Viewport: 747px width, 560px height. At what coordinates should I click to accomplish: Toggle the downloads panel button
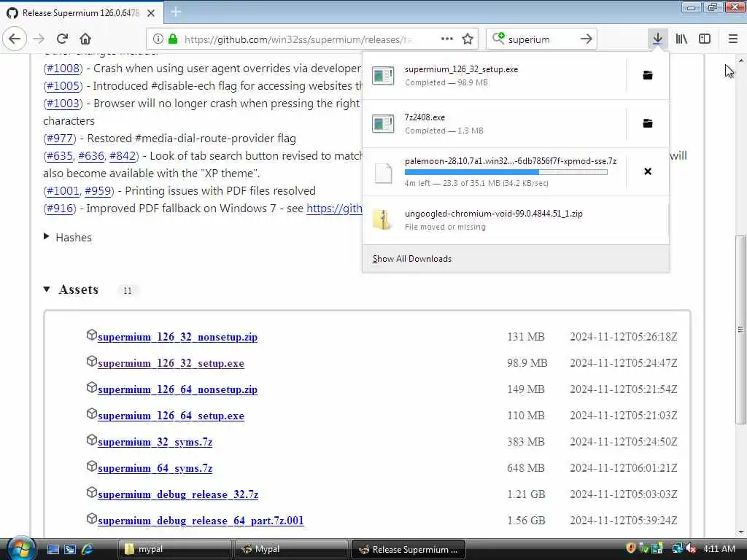(657, 39)
